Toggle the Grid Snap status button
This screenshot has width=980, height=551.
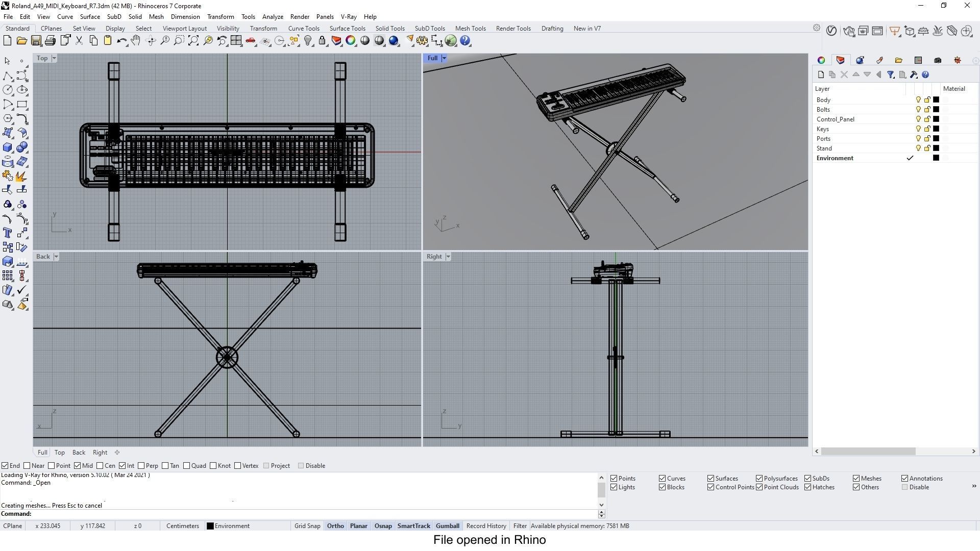coord(307,526)
